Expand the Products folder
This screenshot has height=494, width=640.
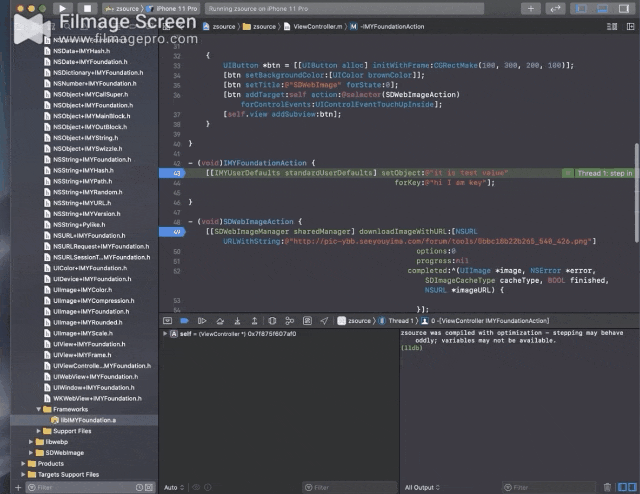click(x=23, y=464)
